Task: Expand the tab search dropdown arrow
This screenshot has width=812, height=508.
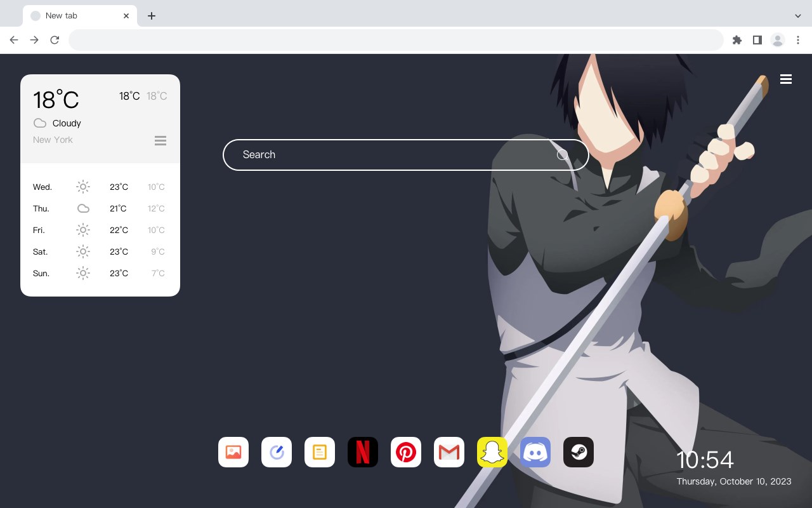Action: click(798, 16)
